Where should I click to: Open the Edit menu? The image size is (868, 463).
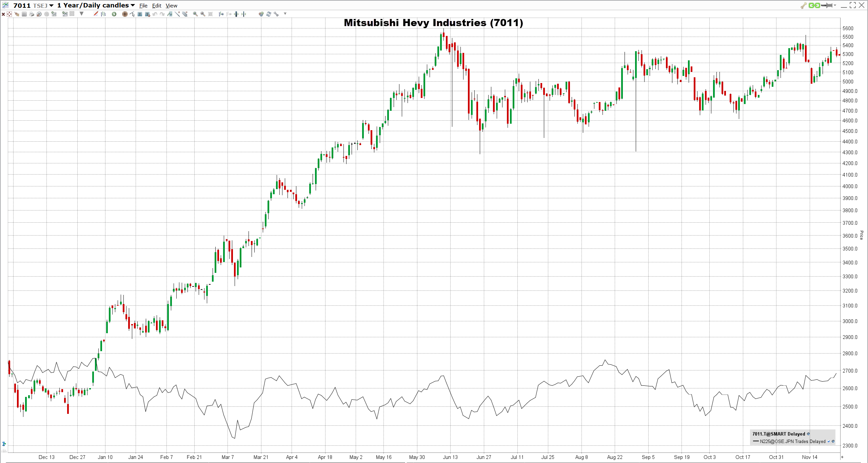[157, 6]
